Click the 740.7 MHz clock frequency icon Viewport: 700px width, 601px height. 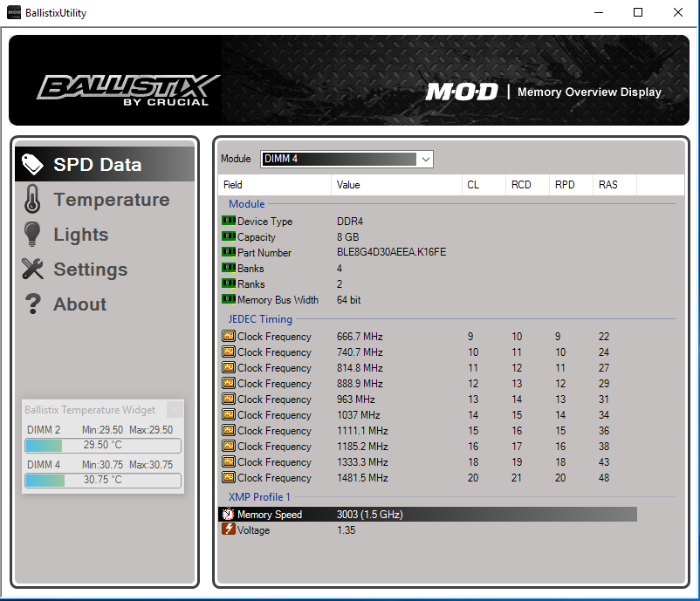[229, 352]
